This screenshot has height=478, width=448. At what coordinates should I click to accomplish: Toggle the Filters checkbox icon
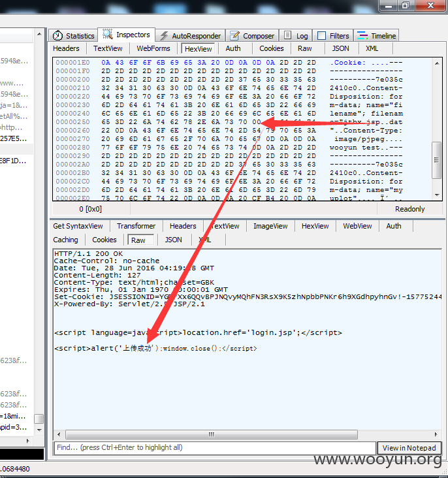coord(321,36)
